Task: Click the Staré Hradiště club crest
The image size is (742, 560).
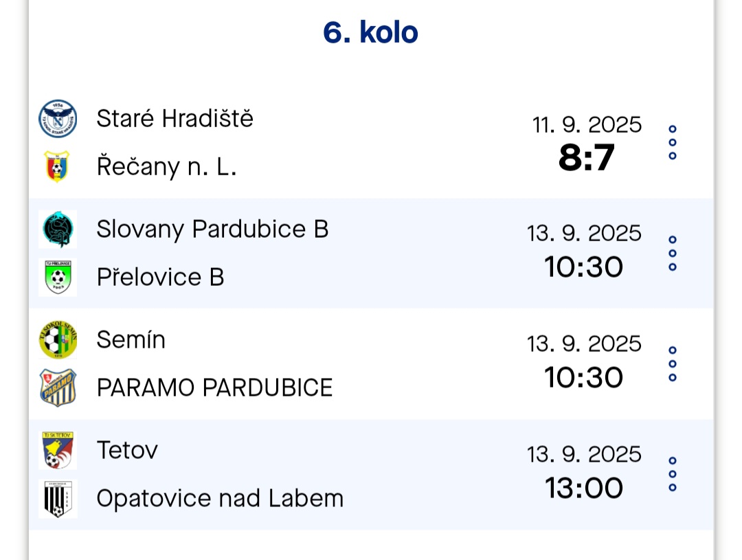Action: pos(58,119)
